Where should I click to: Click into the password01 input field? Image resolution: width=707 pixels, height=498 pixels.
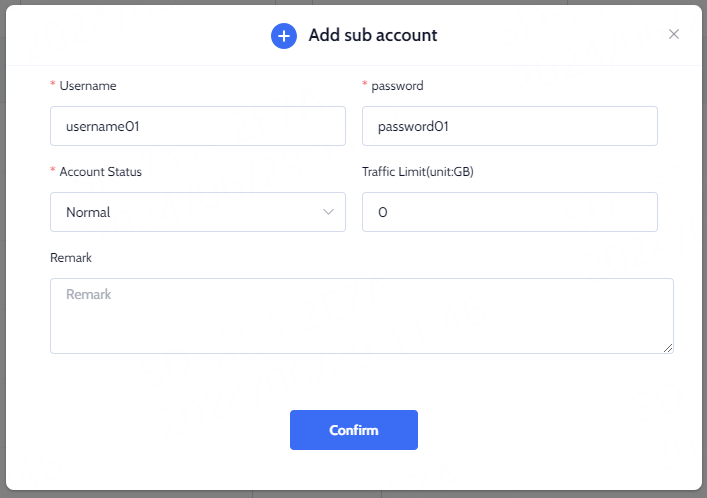(x=510, y=126)
